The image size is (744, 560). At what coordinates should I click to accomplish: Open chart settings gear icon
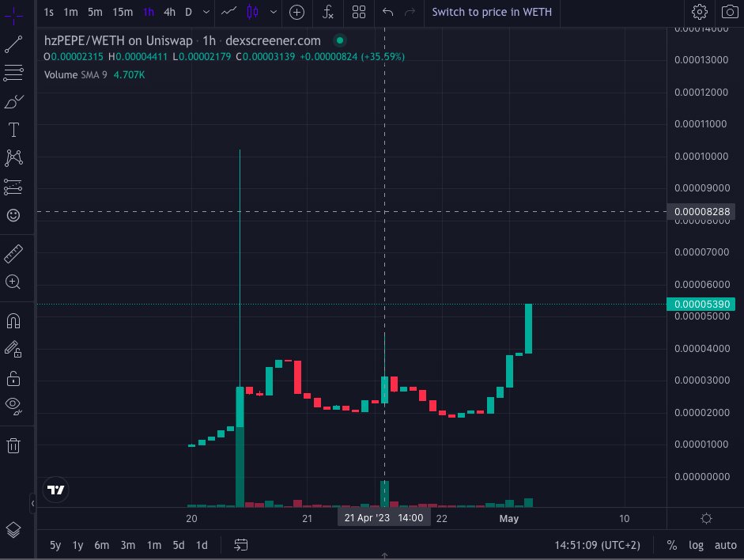(700, 12)
